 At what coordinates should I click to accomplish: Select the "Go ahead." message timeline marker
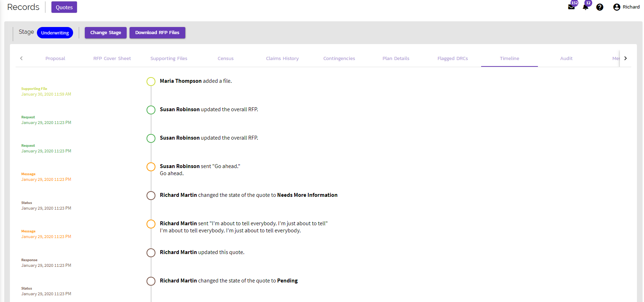point(151,167)
